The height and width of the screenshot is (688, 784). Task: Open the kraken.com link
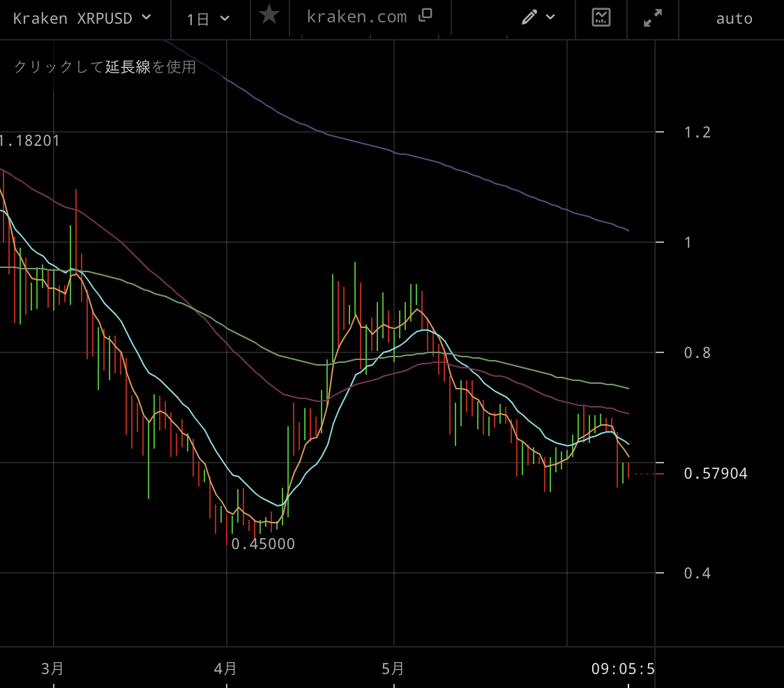coord(356,17)
